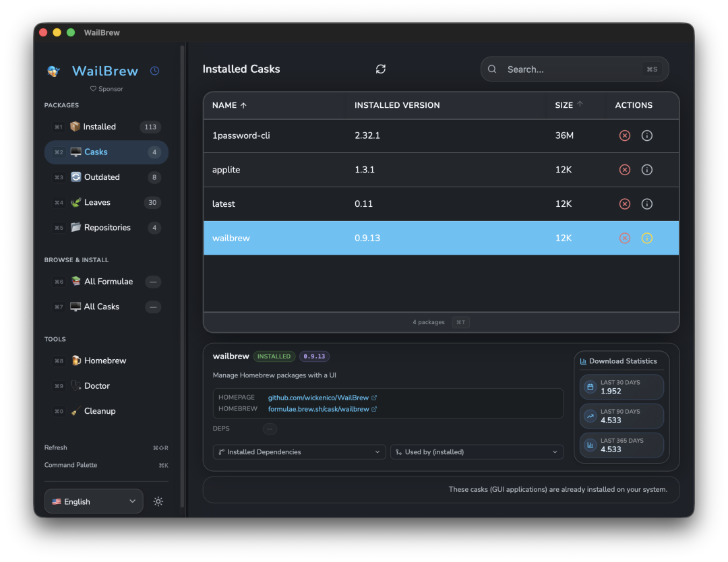Click the Download Statistics chart icon
The height and width of the screenshot is (562, 728).
[x=583, y=361]
